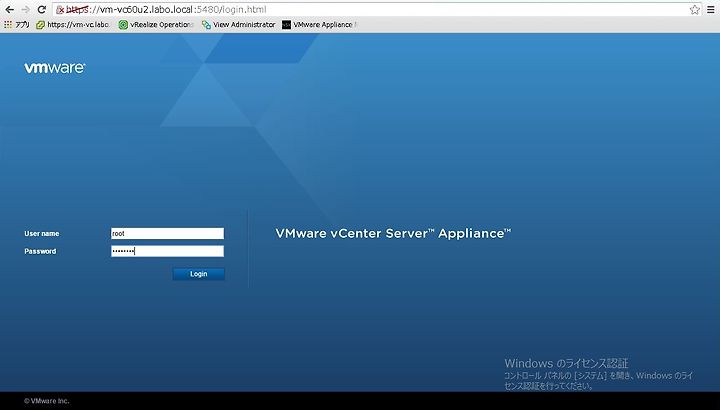The width and height of the screenshot is (720, 410).
Task: Click the insecure certificate warning icon
Action: point(60,10)
